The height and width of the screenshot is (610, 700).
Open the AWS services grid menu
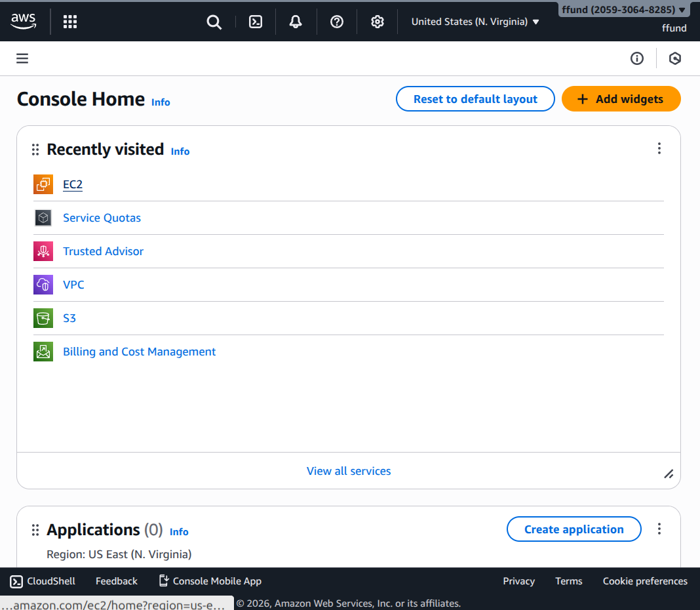tap(70, 22)
